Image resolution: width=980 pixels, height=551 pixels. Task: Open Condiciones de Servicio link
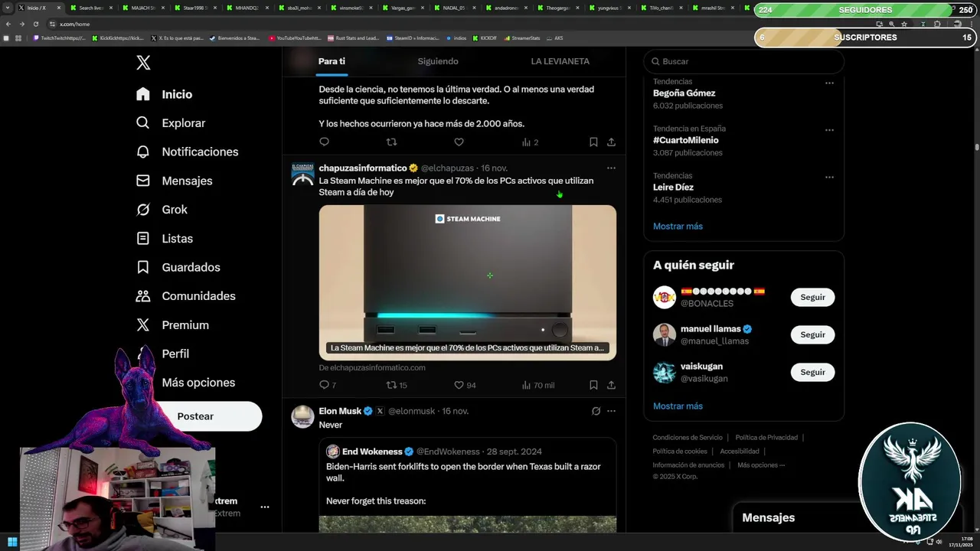tap(688, 438)
